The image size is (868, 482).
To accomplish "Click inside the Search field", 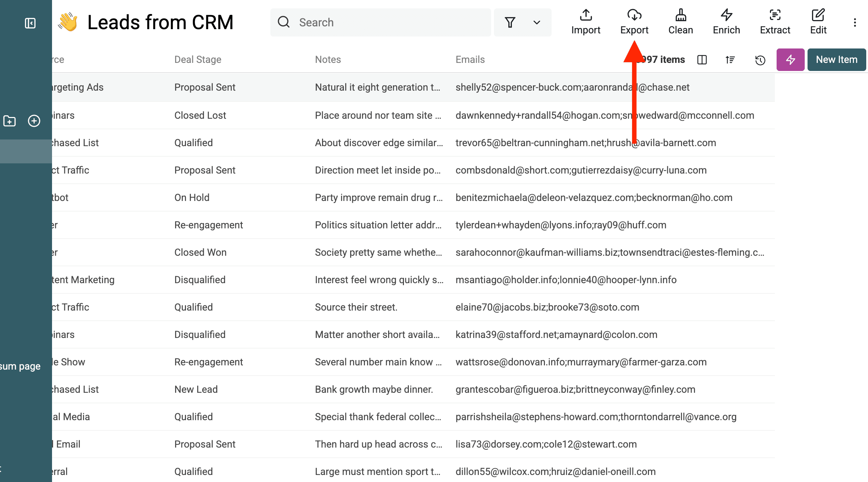I will 380,22.
